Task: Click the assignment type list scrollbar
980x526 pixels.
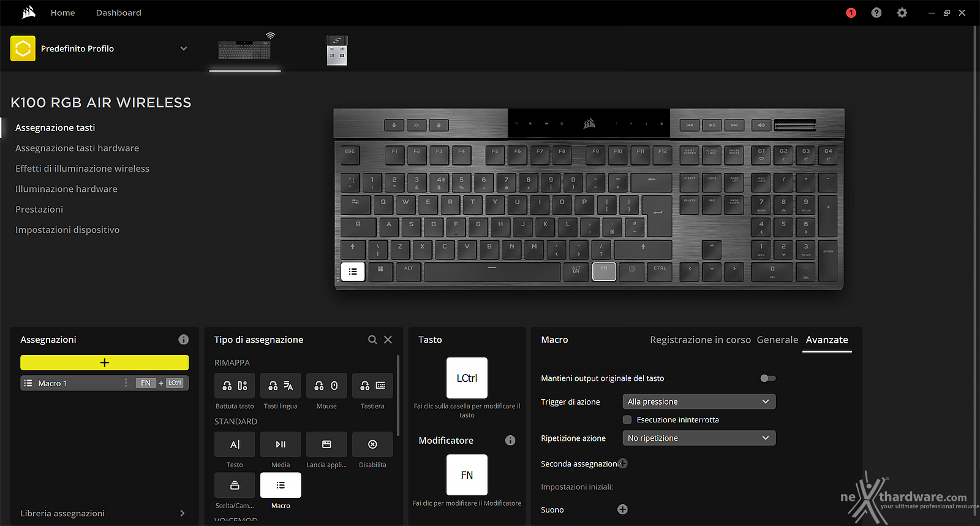Action: point(399,395)
